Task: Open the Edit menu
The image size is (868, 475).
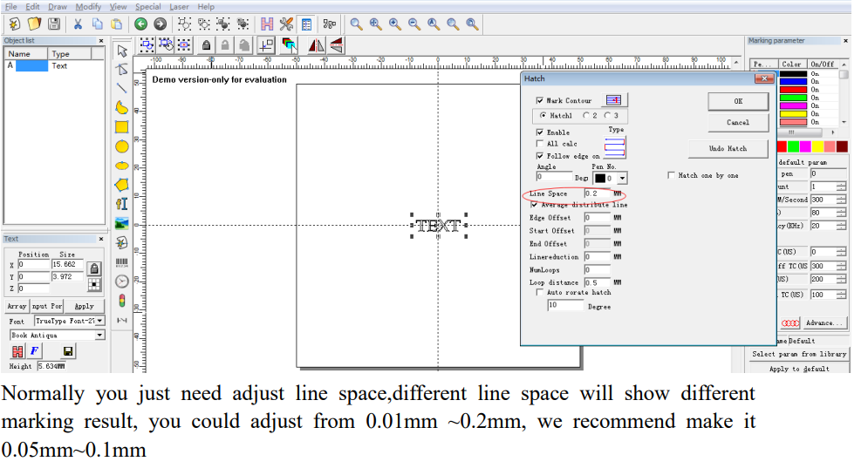Action: (32, 7)
